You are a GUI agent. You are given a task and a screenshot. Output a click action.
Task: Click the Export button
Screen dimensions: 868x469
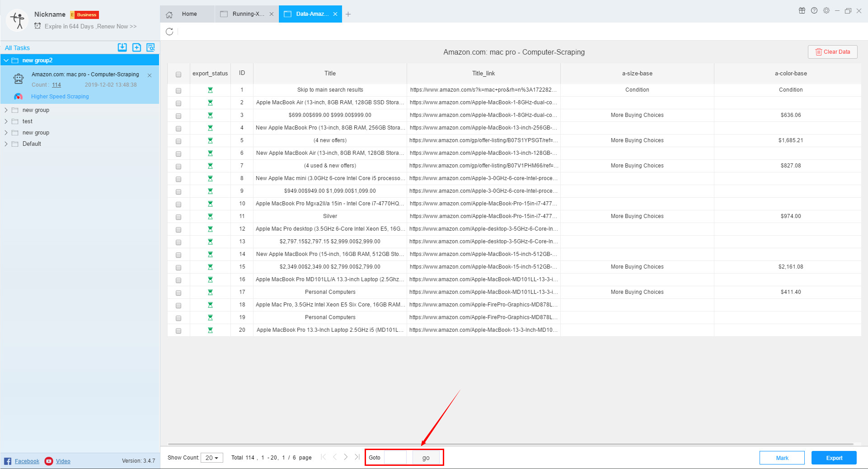[x=834, y=458]
